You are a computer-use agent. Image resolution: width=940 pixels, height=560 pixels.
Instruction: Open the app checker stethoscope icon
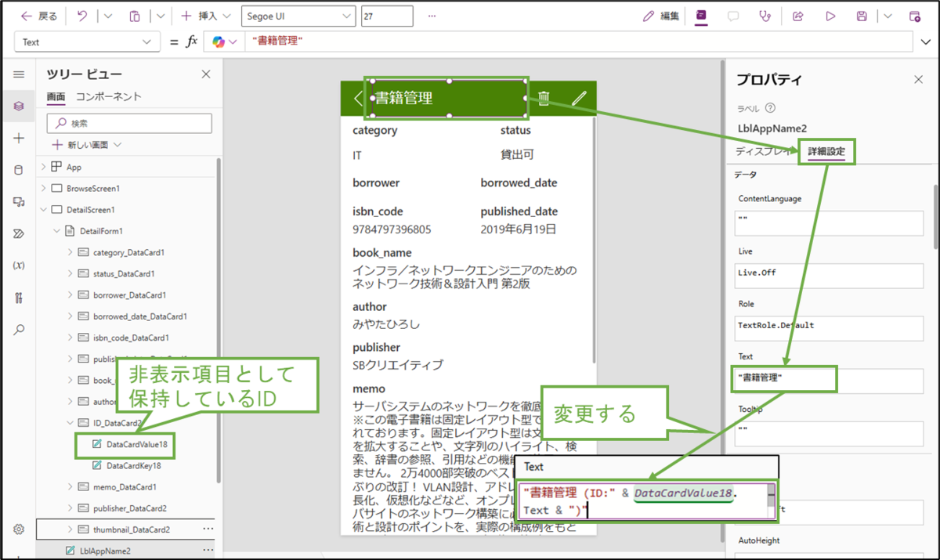point(765,16)
